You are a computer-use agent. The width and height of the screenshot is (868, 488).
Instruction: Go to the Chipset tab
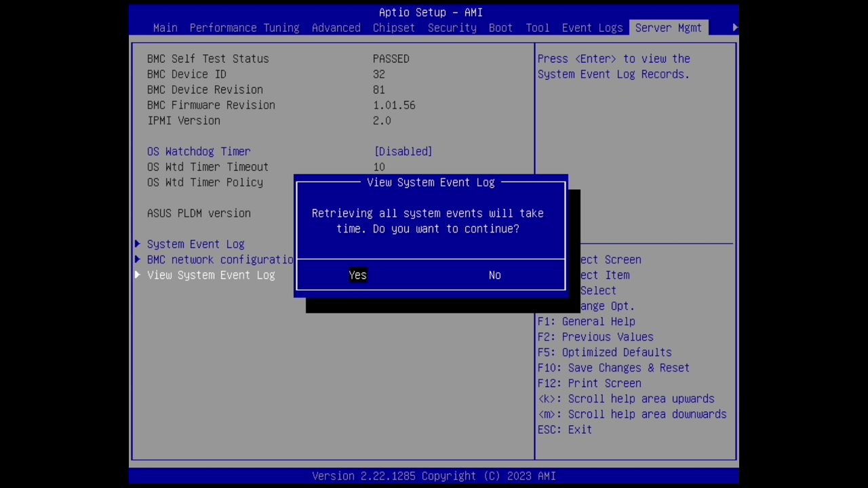(x=393, y=28)
